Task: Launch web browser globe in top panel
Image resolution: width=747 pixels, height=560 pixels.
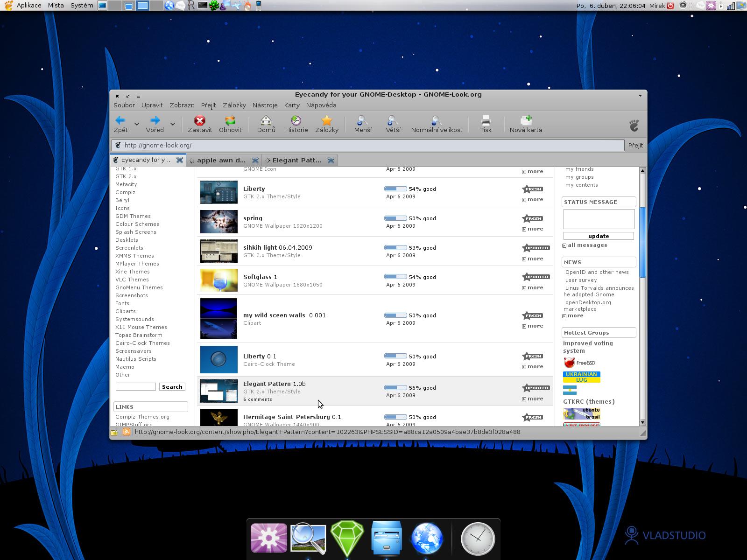Action: tap(169, 5)
